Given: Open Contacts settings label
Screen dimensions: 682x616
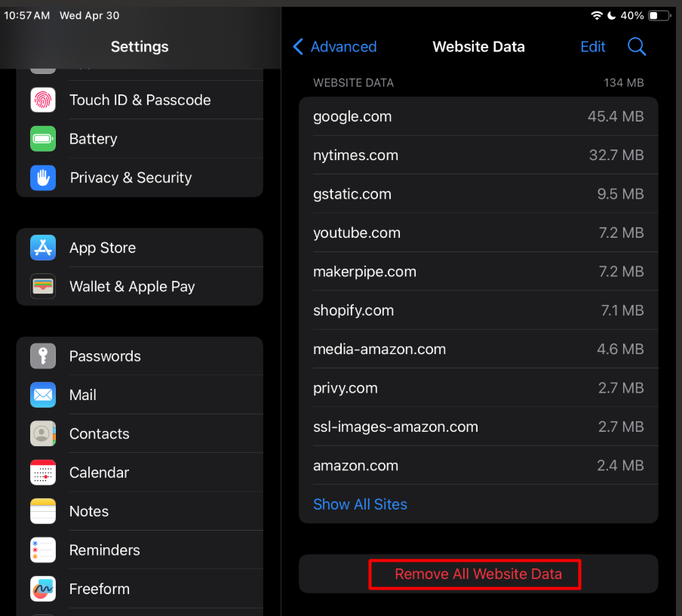Looking at the screenshot, I should pos(99,433).
